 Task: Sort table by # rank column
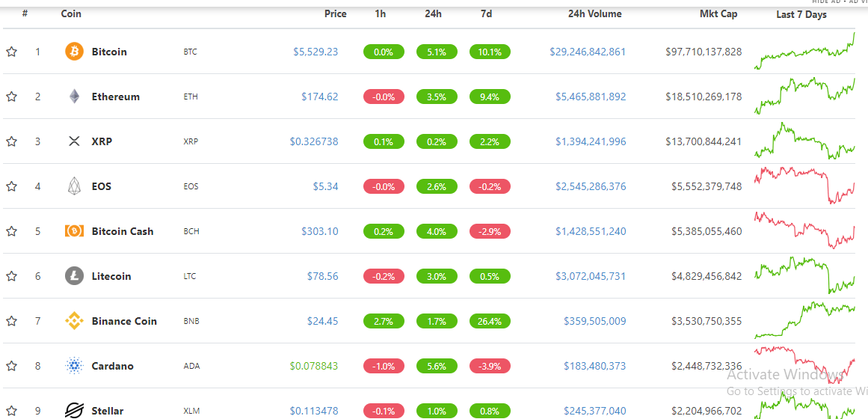[x=25, y=14]
